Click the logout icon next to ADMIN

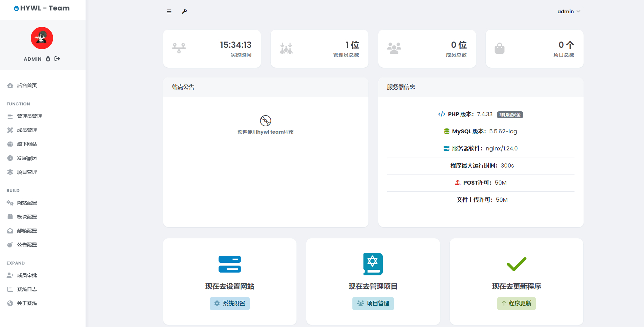coord(57,59)
